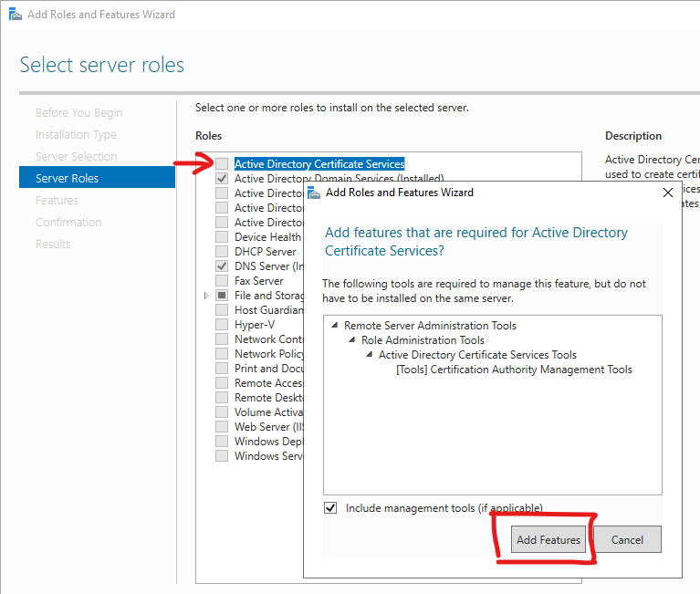Check the Active Directory Certificate Services checkbox
Viewport: 700px width, 594px height.
tap(222, 164)
